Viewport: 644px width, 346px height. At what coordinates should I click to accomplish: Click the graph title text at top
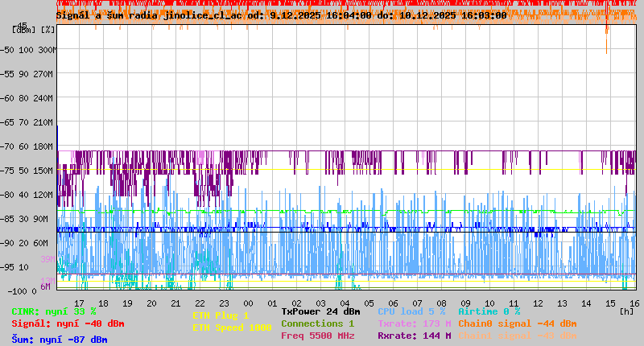tap(281, 15)
